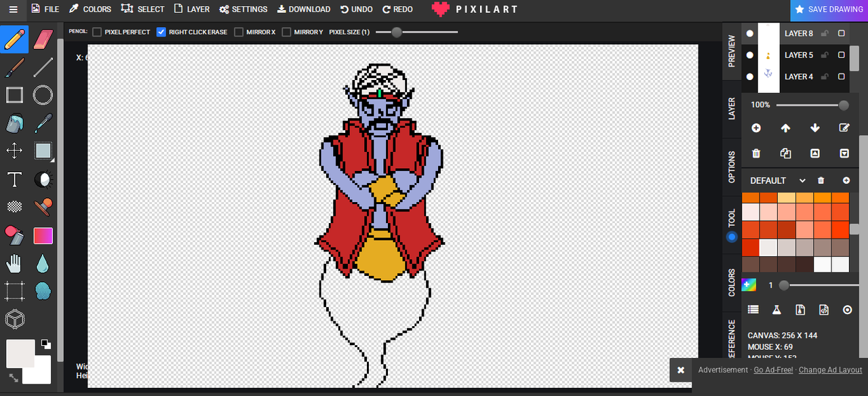This screenshot has height=396, width=868.
Task: Open the DEFAULT palette dropdown
Action: (778, 180)
